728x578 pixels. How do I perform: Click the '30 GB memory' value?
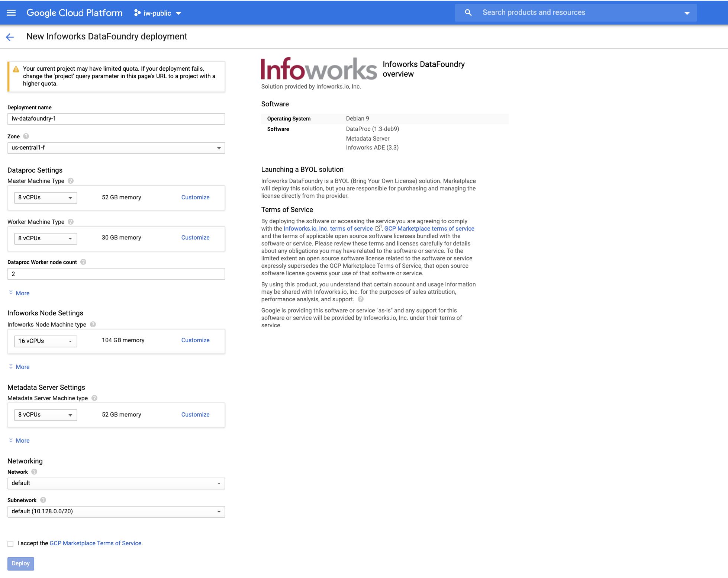pos(121,237)
